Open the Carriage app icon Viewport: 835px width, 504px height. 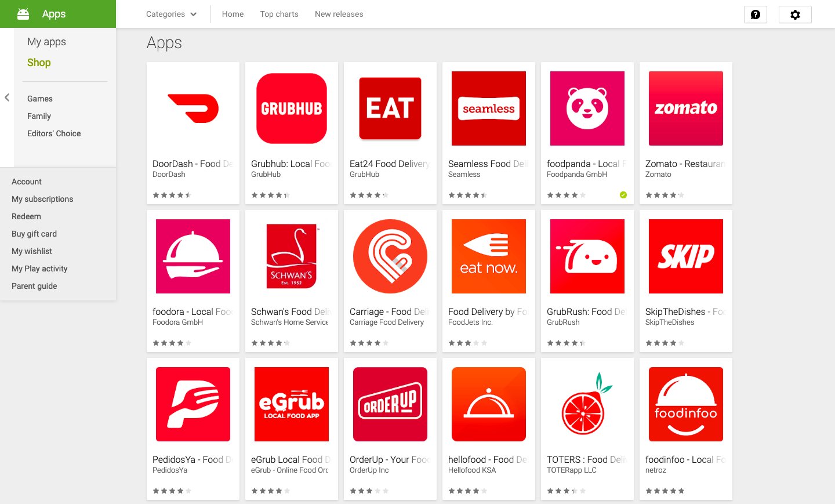390,256
